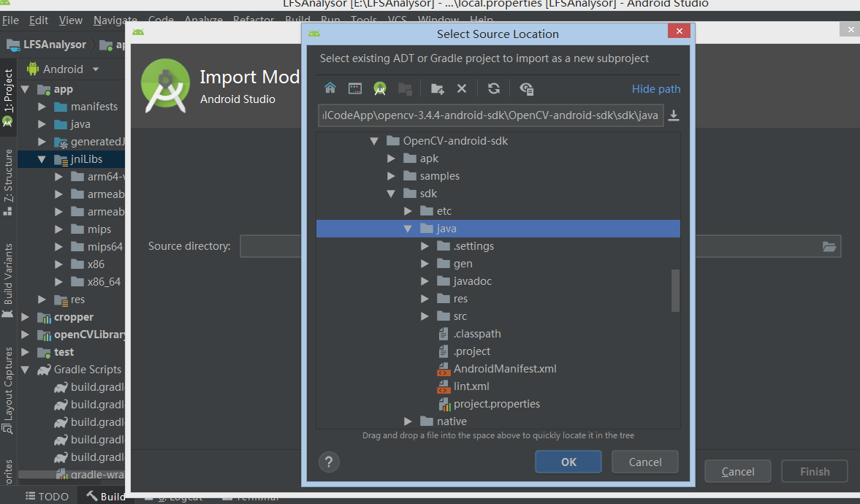Select AndroidManifest.xml file
The width and height of the screenshot is (860, 504).
tap(505, 369)
